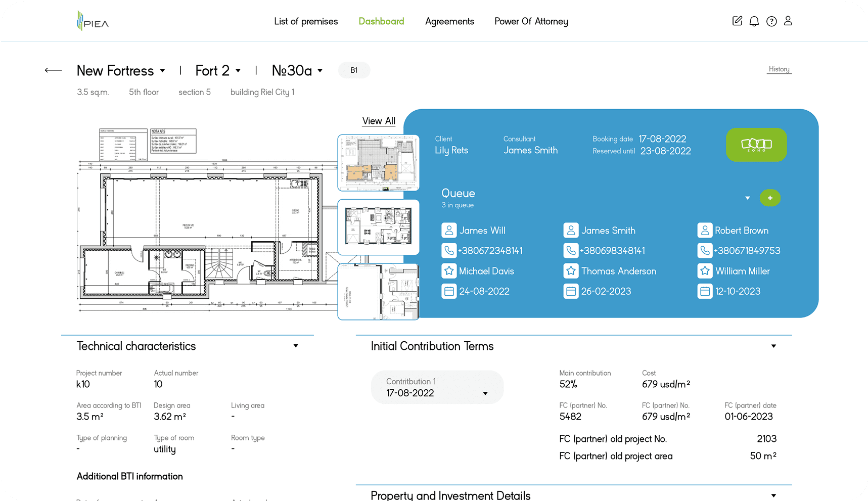The height and width of the screenshot is (501, 868).
Task: Collapse the Initial Contribution Terms section
Action: tap(773, 346)
